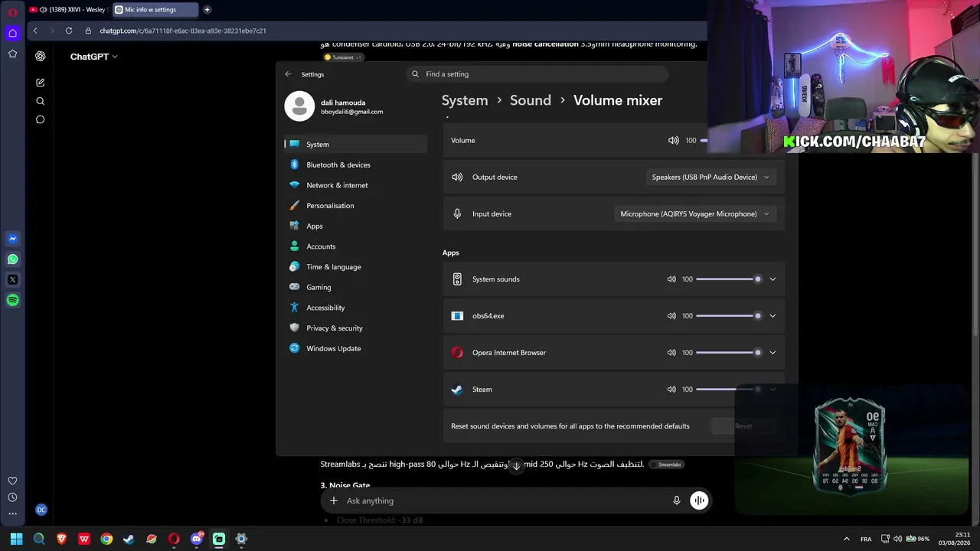Open Windows Update settings
Viewport: 980px width, 551px height.
355,348
